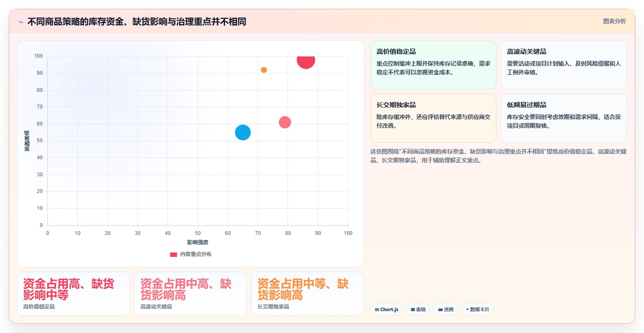The image size is (644, 333).
Task: Click the 影响强度 x-axis title
Action: [x=198, y=242]
